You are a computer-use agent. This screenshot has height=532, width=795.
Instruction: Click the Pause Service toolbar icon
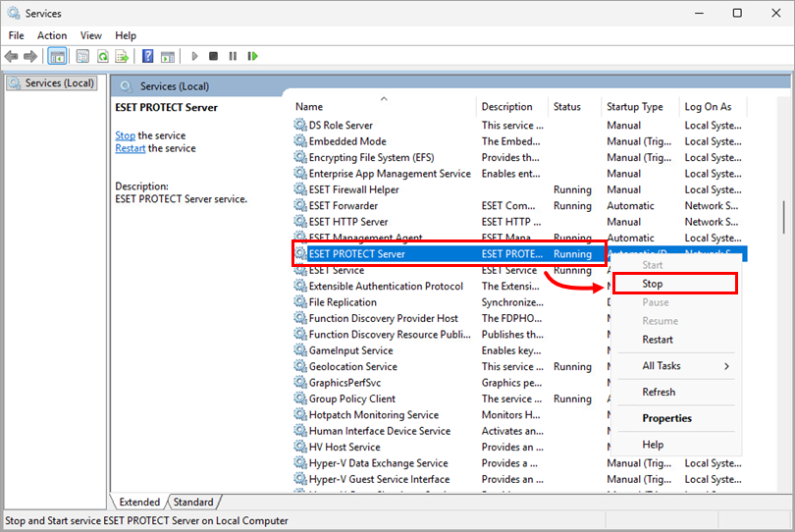tap(233, 57)
